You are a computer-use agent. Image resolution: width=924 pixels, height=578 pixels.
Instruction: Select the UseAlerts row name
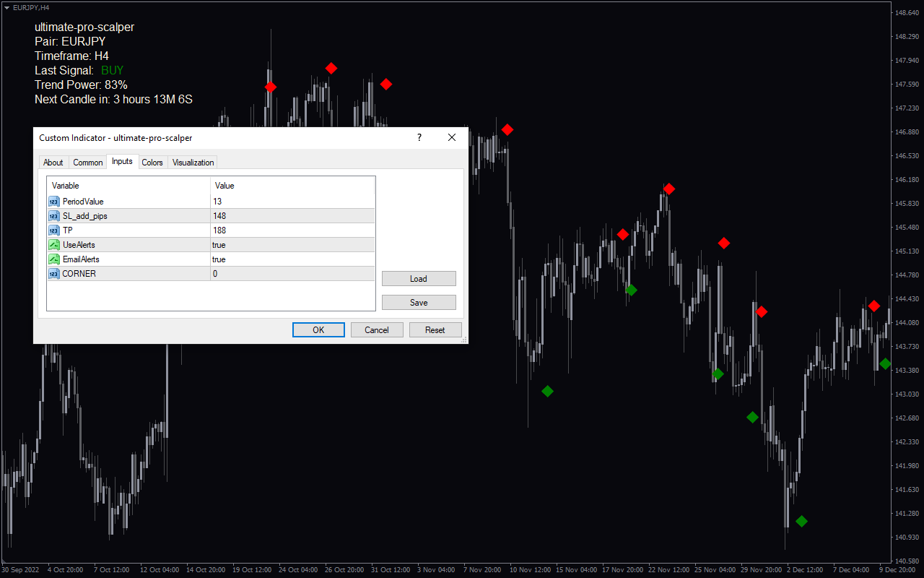79,245
